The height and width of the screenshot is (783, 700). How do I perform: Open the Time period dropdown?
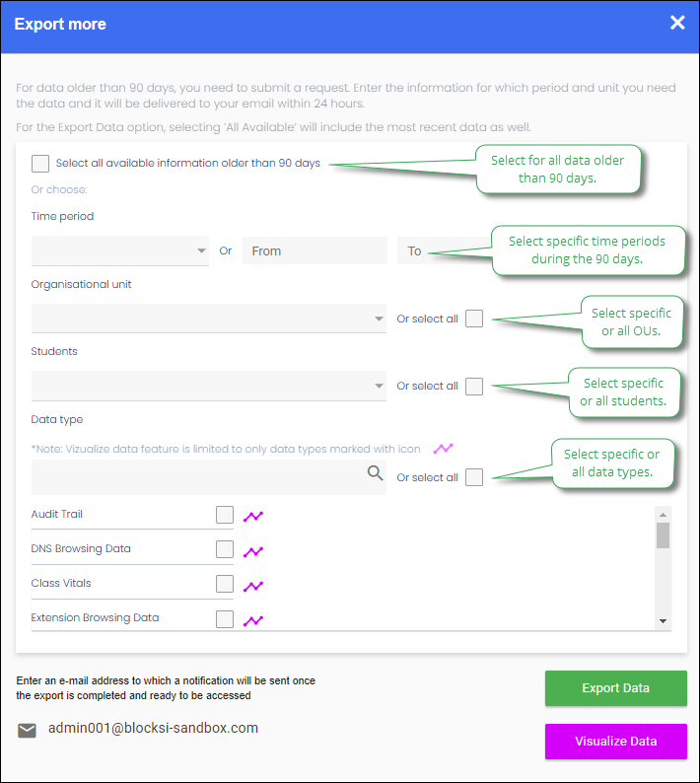click(120, 250)
